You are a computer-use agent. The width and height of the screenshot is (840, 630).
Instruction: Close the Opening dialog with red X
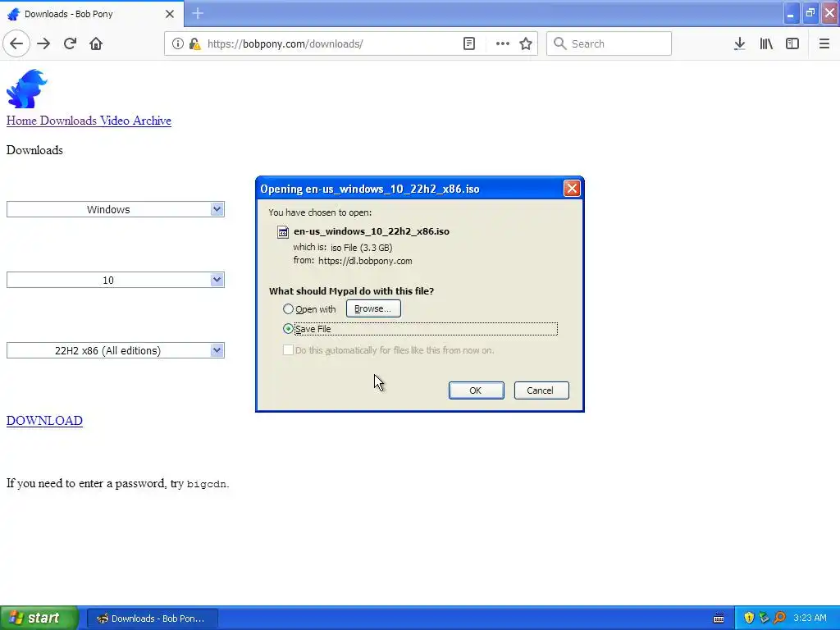click(572, 189)
